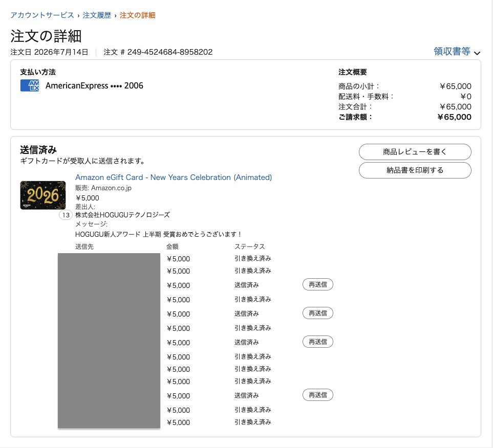Click the chevron next to 領収書等
The height and width of the screenshot is (448, 493).
[477, 53]
